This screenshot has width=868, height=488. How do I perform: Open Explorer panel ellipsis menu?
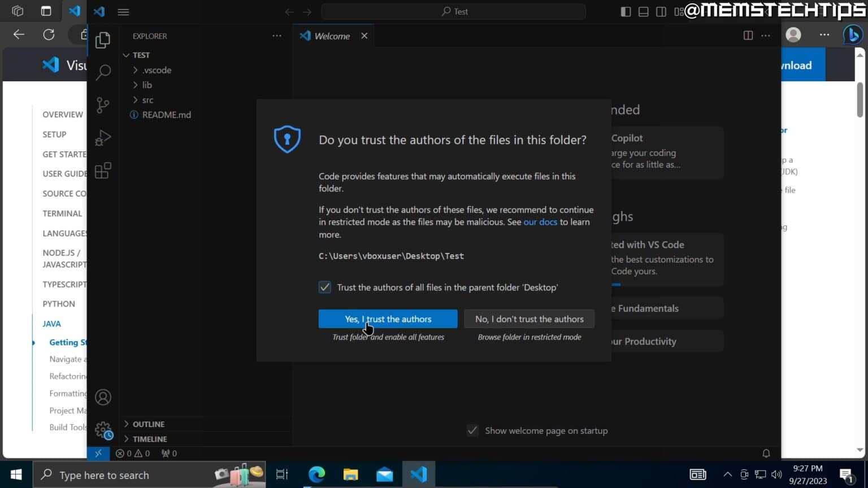pyautogui.click(x=277, y=36)
